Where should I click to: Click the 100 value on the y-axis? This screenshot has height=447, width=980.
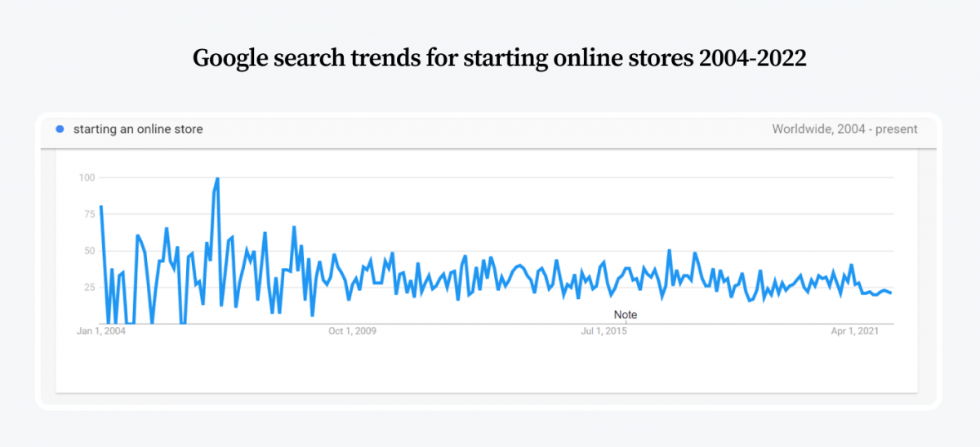point(87,177)
